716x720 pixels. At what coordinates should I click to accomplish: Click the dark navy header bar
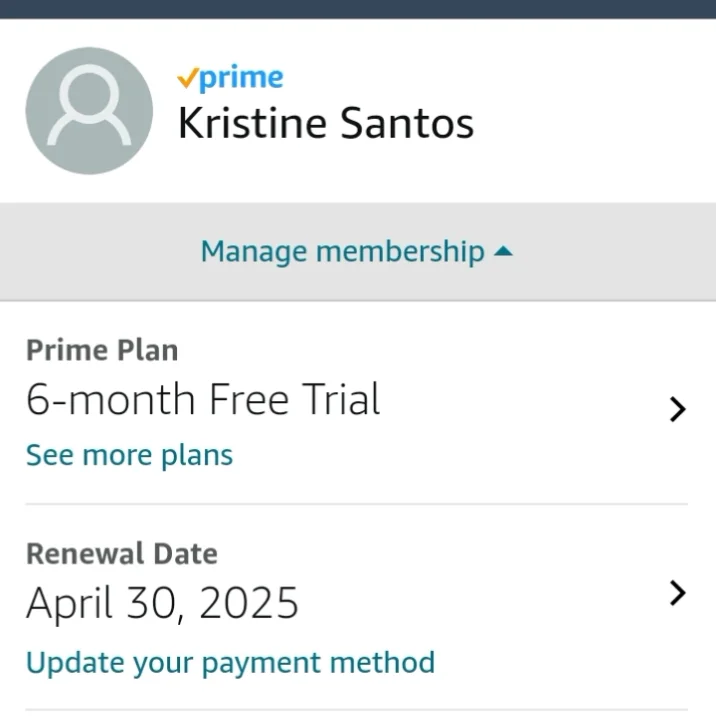pyautogui.click(x=358, y=9)
